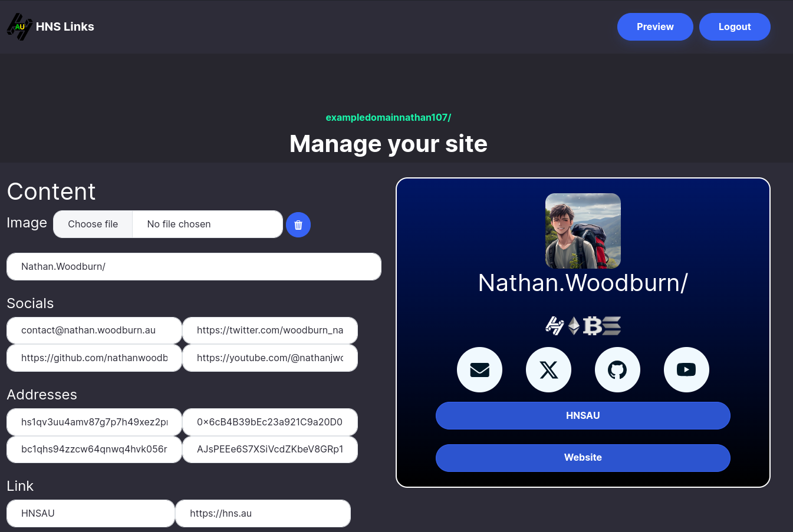Open the exampledomainnathan107/ domain link
This screenshot has width=793, height=532.
click(388, 117)
